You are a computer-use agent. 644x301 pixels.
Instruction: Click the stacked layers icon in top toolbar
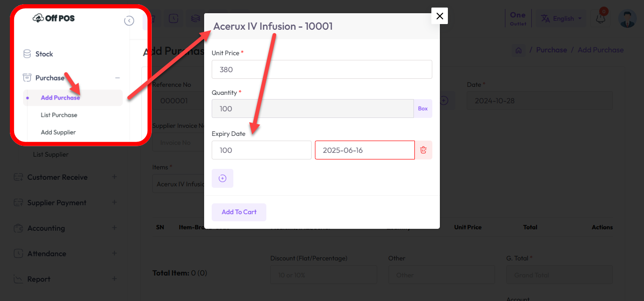tap(195, 18)
